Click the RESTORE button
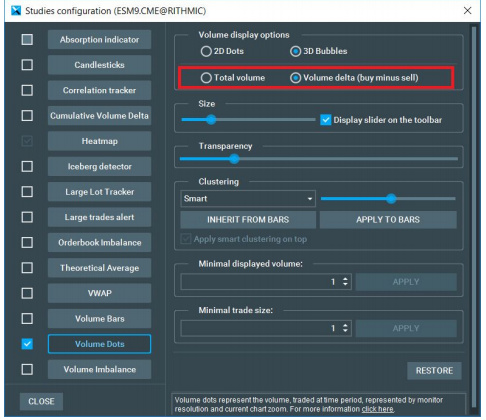The image size is (486, 420). click(434, 371)
